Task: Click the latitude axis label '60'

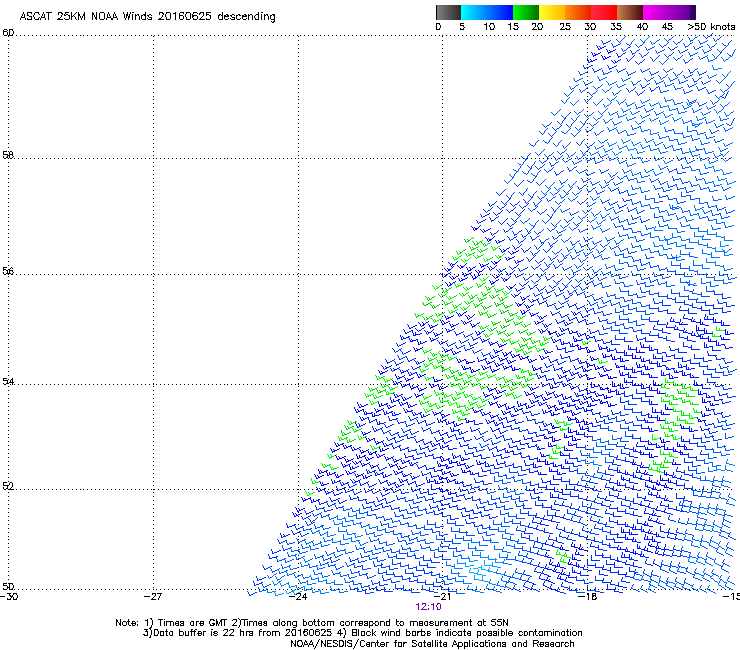Action: coord(8,33)
